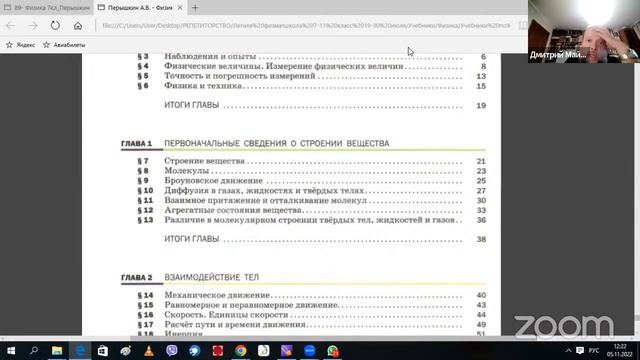
Task: Show hidden system tray icons
Action: (568, 351)
